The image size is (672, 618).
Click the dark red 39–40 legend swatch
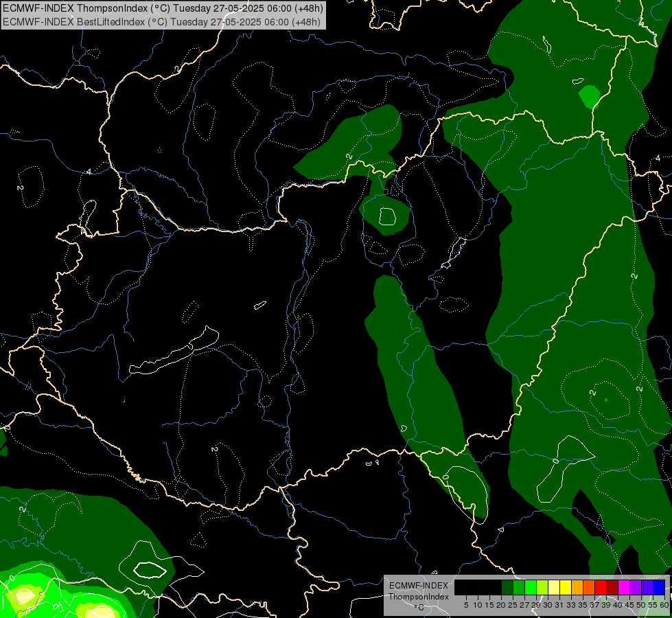[612, 587]
